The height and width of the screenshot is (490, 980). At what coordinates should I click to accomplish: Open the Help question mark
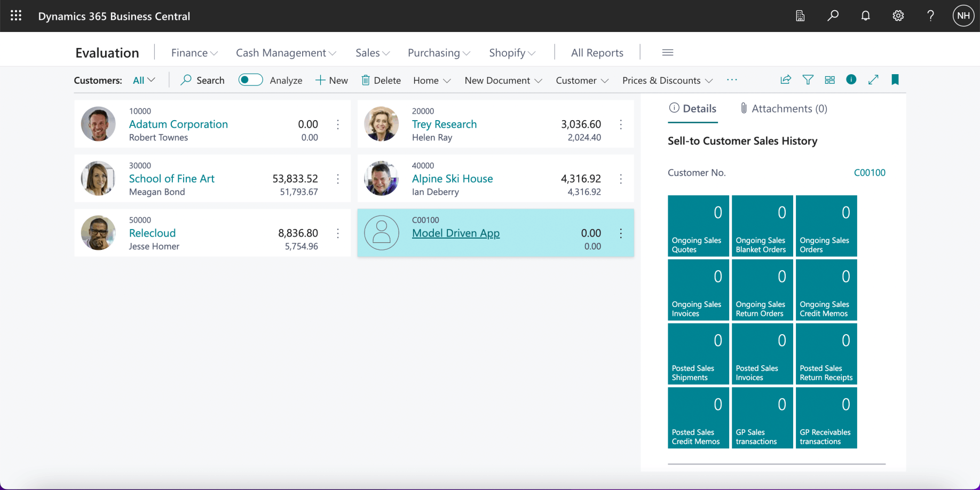tap(930, 16)
